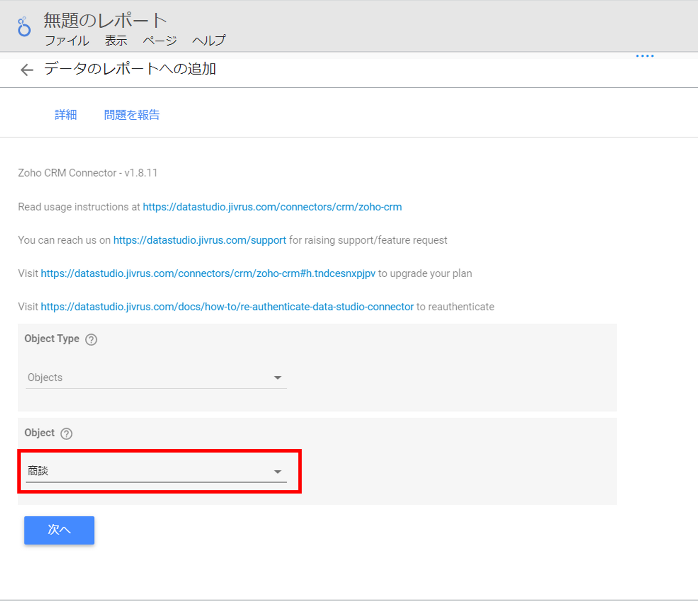Open the ファイル menu
Image resolution: width=698 pixels, height=616 pixels.
[x=67, y=41]
